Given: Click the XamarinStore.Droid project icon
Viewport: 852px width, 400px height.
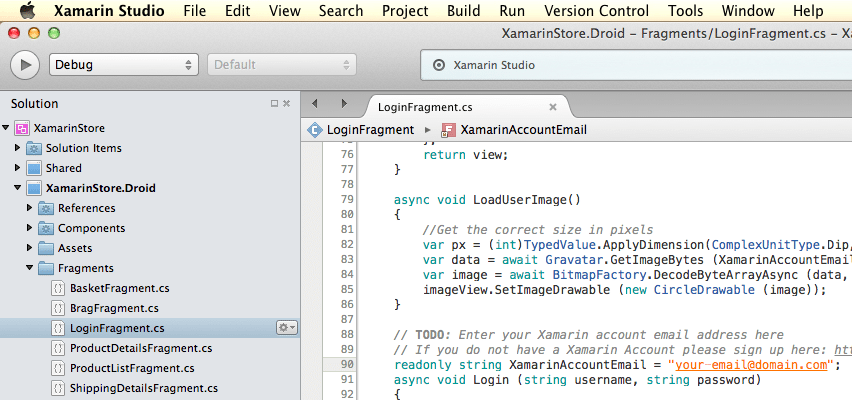Looking at the screenshot, I should (34, 189).
